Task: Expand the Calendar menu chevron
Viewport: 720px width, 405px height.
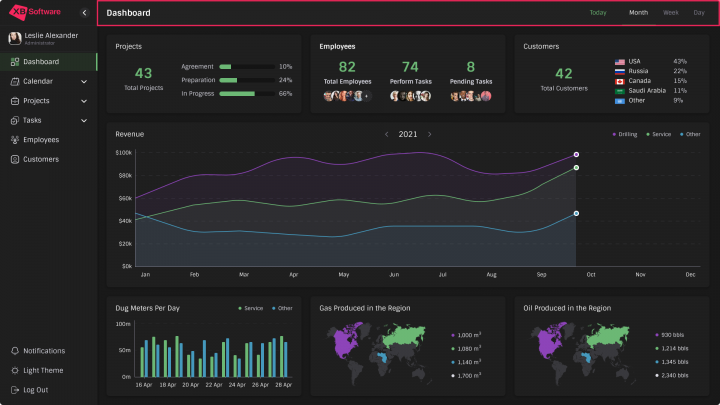Action: coord(84,81)
